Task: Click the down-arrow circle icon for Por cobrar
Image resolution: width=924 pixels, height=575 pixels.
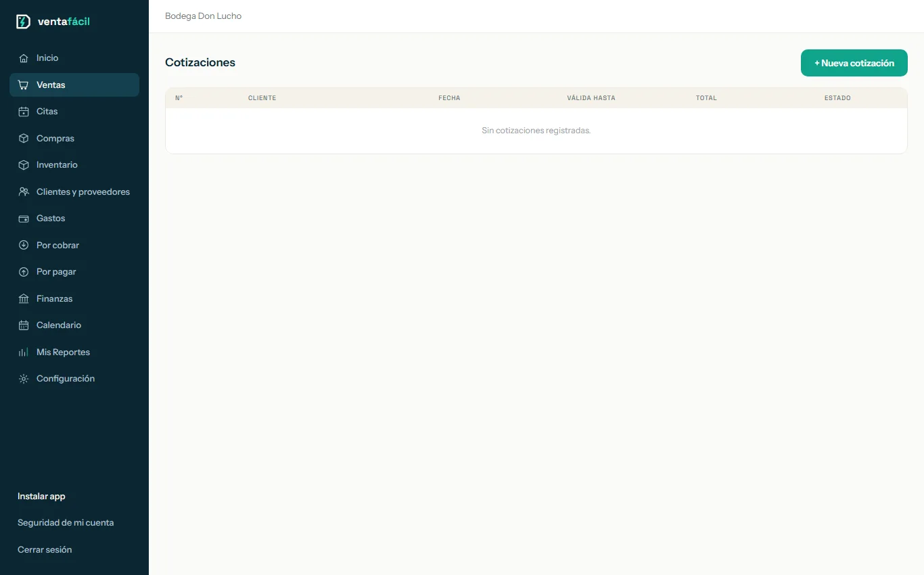Action: 24,246
